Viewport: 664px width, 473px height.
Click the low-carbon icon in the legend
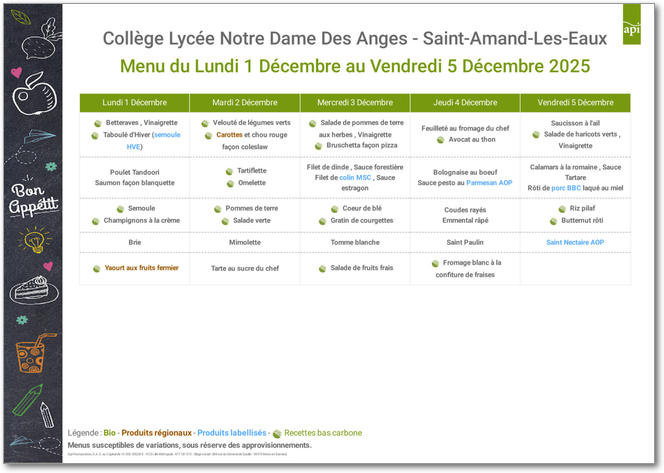pos(277,433)
